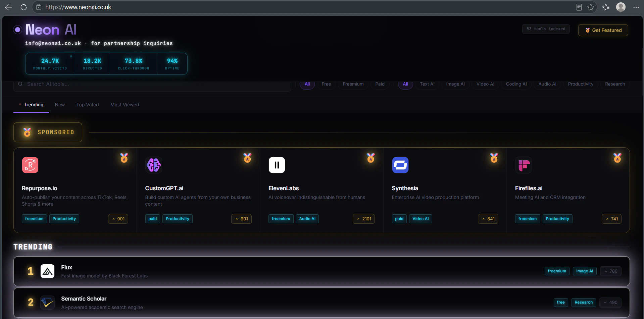Reload the page with the refresh icon
Image resolution: width=644 pixels, height=319 pixels.
(x=23, y=7)
